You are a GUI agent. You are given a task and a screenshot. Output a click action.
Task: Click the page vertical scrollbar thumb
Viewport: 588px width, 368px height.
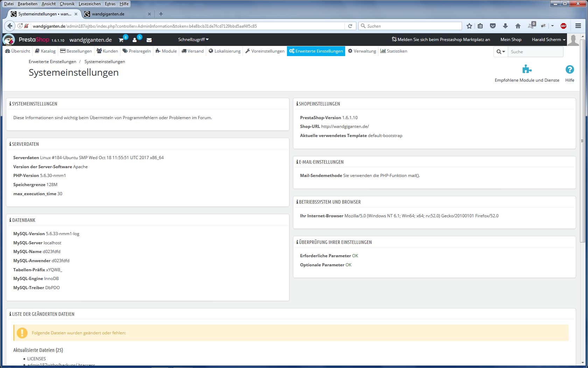pyautogui.click(x=582, y=140)
